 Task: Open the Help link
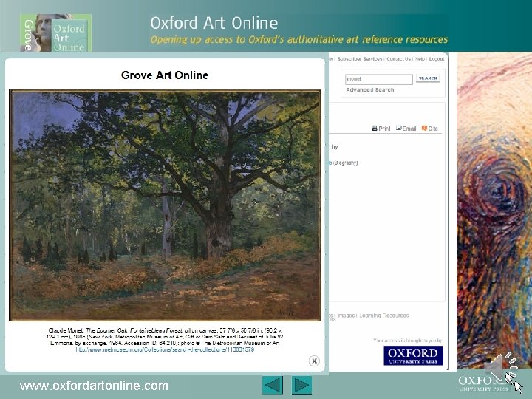420,58
